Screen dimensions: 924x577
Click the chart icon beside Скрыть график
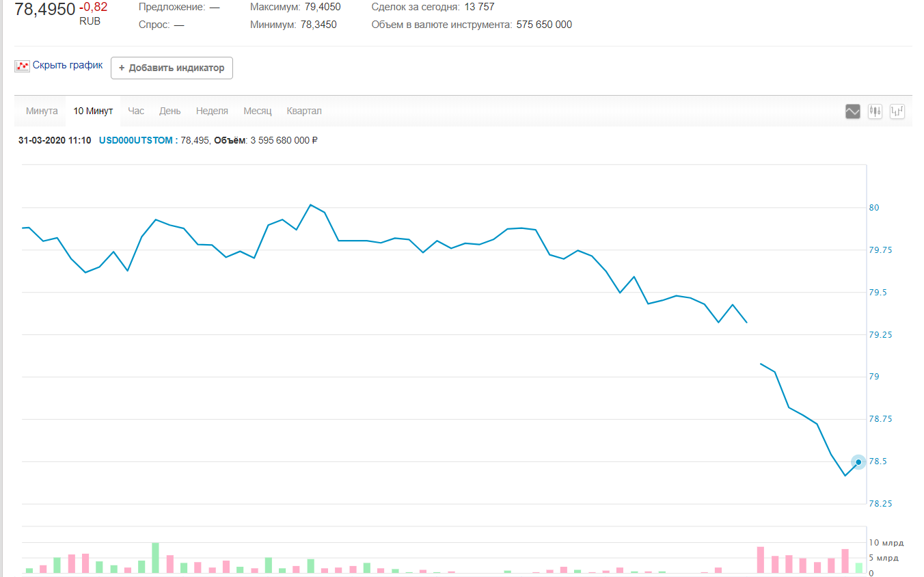click(x=22, y=66)
